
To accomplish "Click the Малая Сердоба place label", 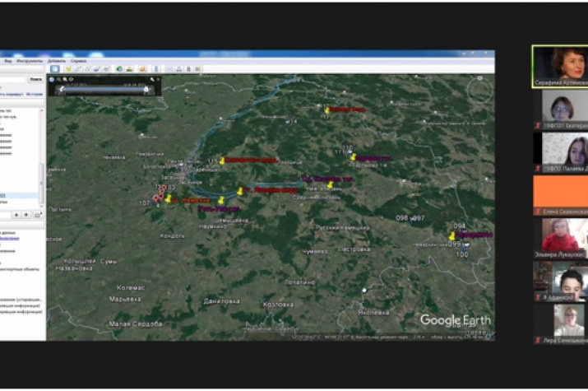I will click(136, 324).
